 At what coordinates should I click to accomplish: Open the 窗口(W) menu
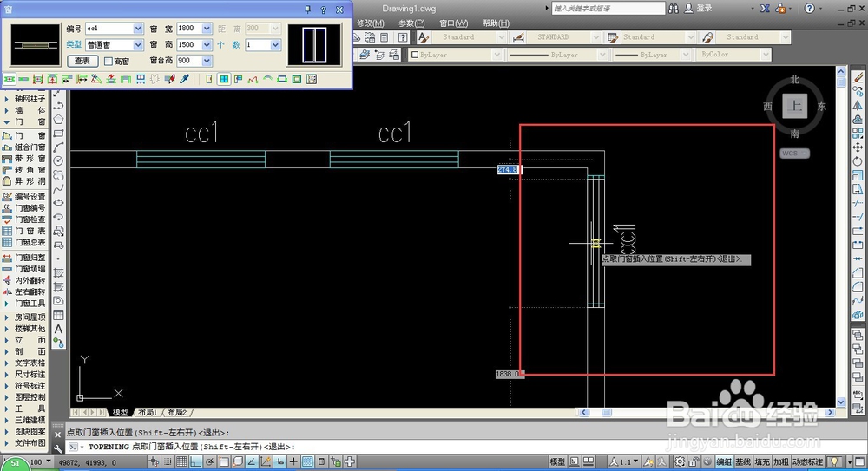(x=453, y=23)
